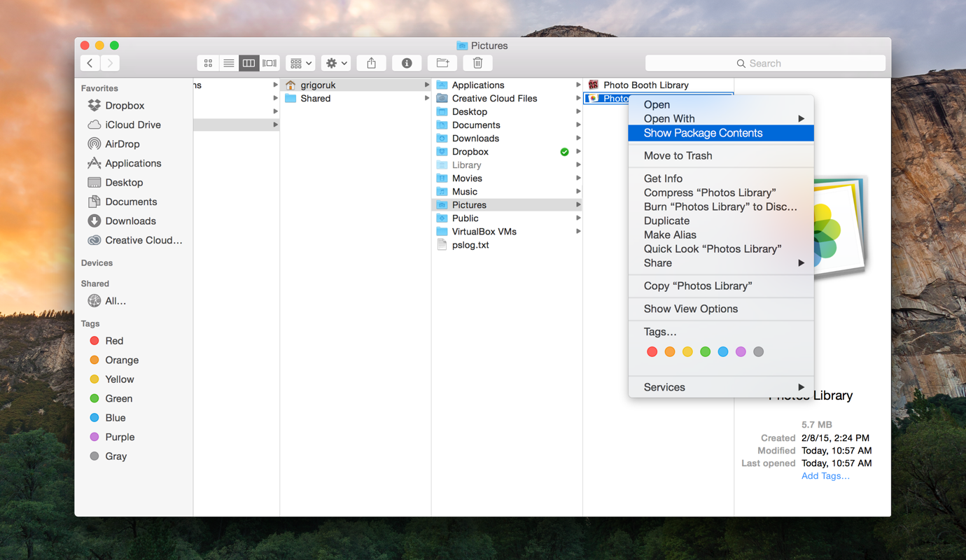Image resolution: width=966 pixels, height=560 pixels.
Task: Switch to Cover Flow view
Action: [269, 63]
